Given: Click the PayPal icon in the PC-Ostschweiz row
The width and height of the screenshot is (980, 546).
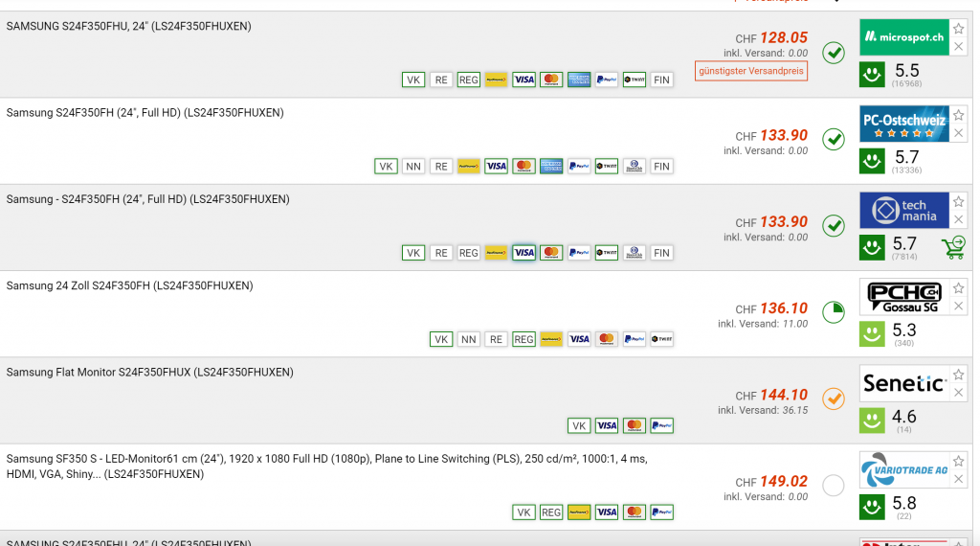Looking at the screenshot, I should [x=579, y=167].
